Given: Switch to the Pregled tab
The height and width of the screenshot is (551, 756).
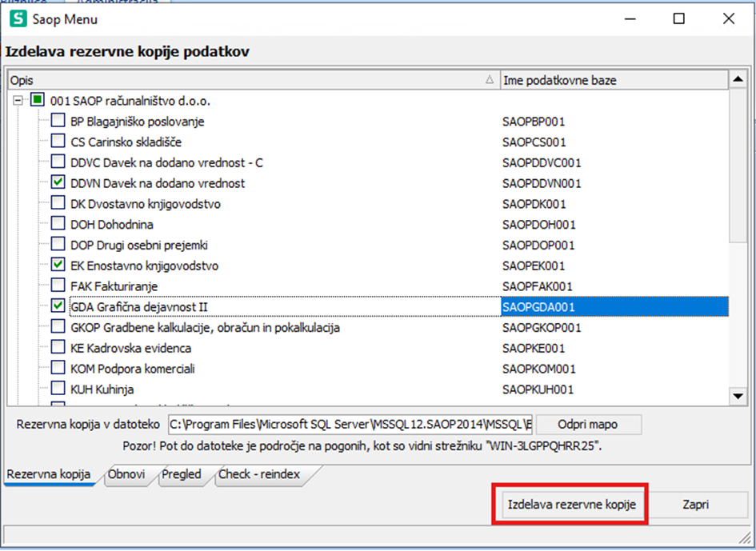Looking at the screenshot, I should tap(182, 474).
